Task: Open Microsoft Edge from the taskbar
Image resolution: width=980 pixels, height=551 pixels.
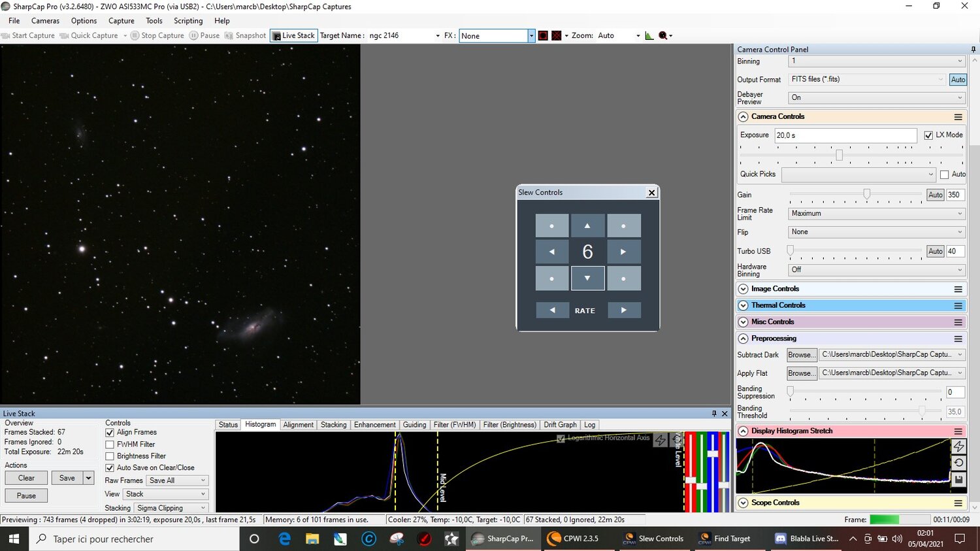Action: coord(285,539)
